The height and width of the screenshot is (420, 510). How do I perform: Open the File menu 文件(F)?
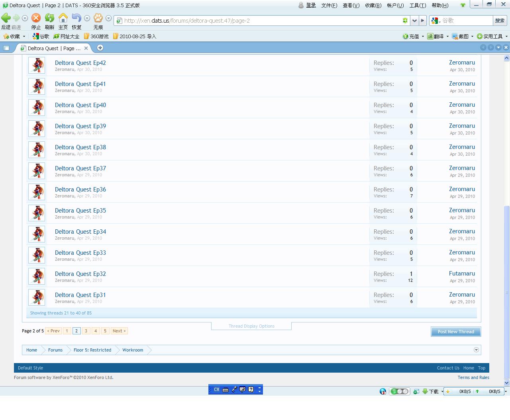point(329,5)
